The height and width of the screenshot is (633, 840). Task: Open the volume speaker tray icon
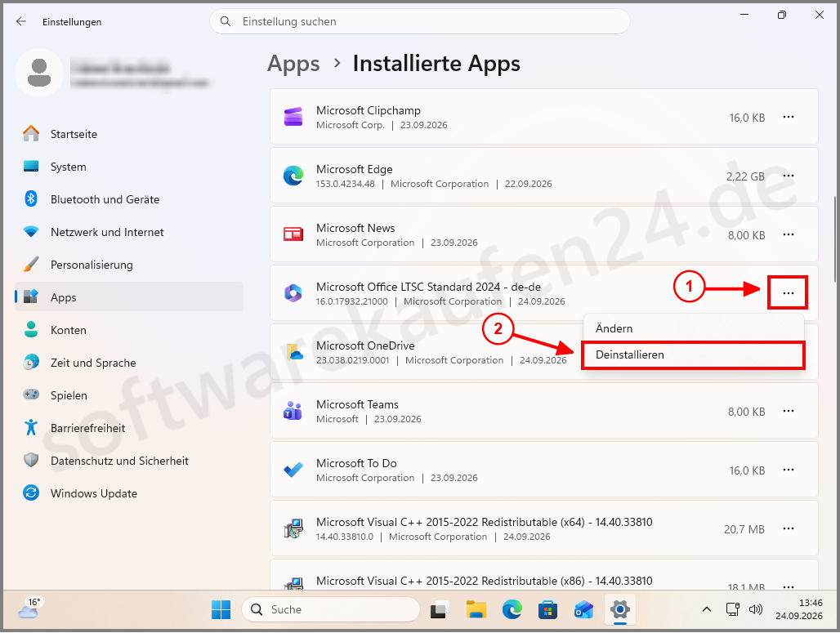(756, 609)
